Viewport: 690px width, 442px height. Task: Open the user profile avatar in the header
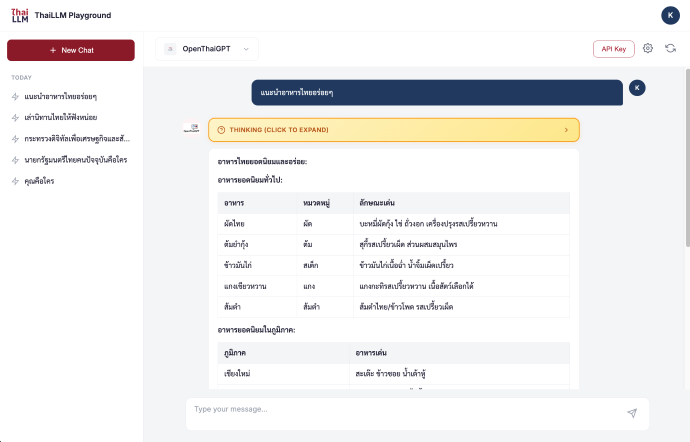670,15
